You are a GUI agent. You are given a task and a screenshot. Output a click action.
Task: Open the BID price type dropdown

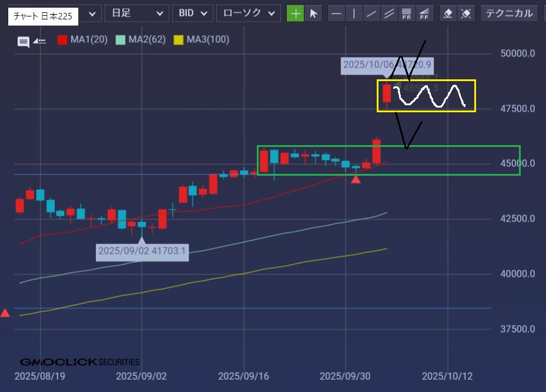click(192, 14)
